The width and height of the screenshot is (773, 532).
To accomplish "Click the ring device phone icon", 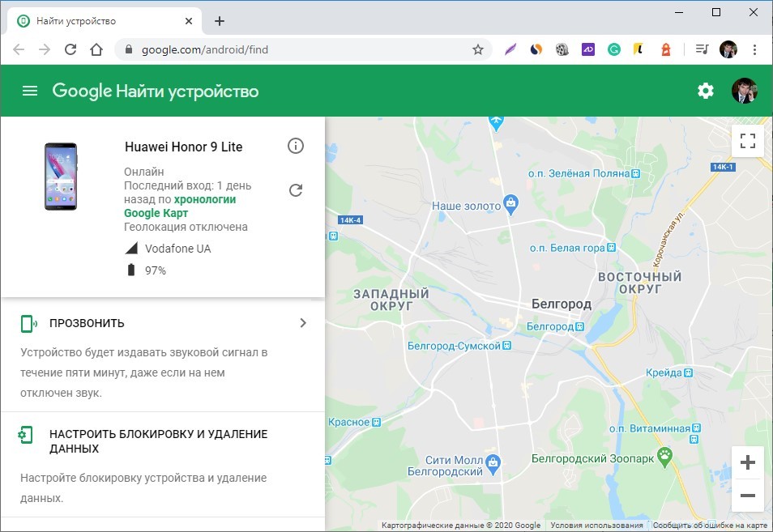I will point(28,324).
